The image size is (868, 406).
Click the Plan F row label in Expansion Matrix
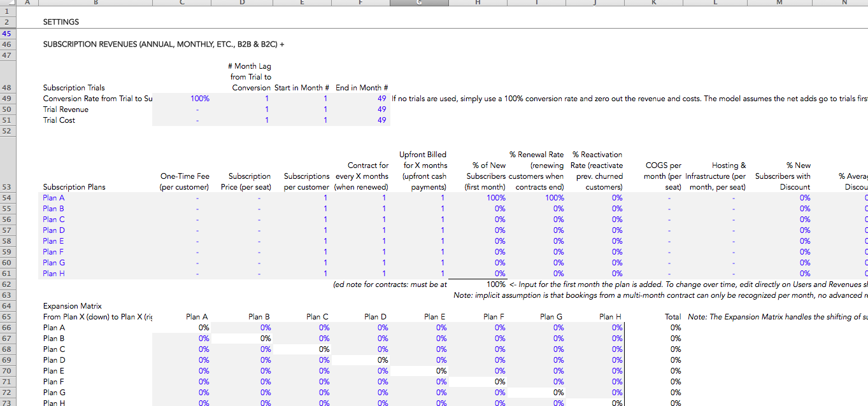point(53,382)
